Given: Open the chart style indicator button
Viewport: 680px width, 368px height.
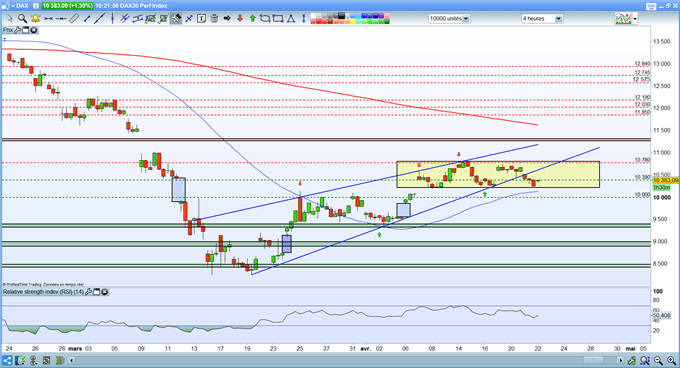Looking at the screenshot, I should coord(623,19).
